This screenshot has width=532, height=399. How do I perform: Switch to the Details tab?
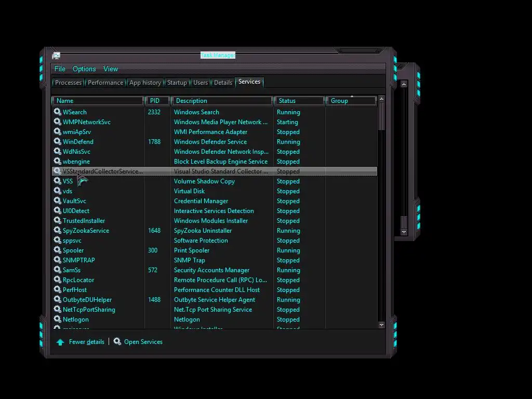tap(223, 83)
